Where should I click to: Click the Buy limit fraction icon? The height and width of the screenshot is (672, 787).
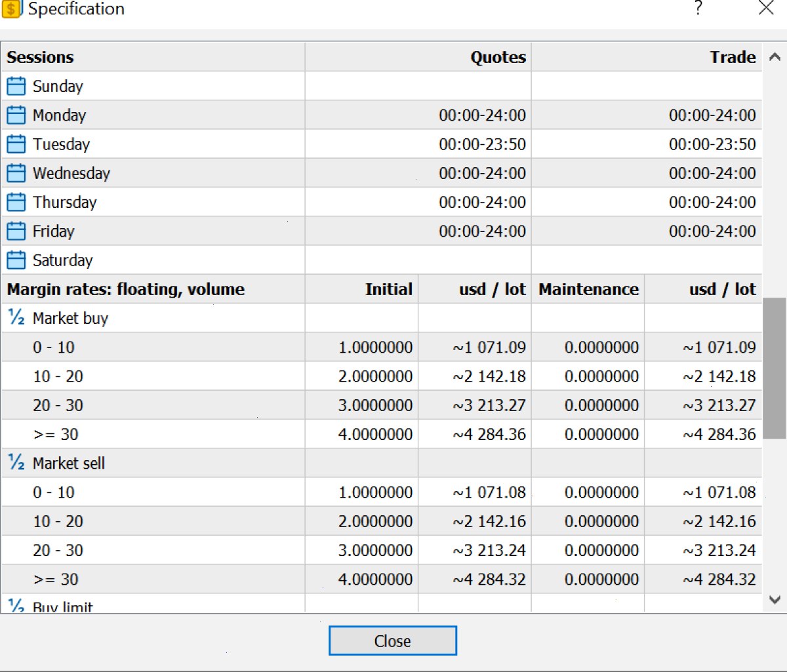(16, 605)
